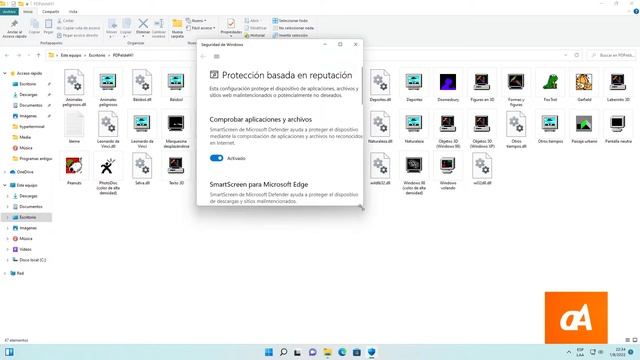Click the Cambiar nombre icon
This screenshot has width=640, height=360.
pos(159,24)
